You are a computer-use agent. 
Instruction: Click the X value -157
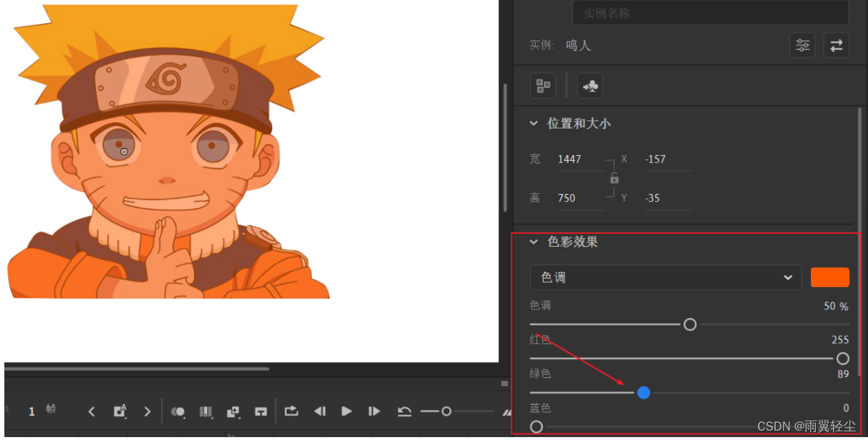[656, 159]
